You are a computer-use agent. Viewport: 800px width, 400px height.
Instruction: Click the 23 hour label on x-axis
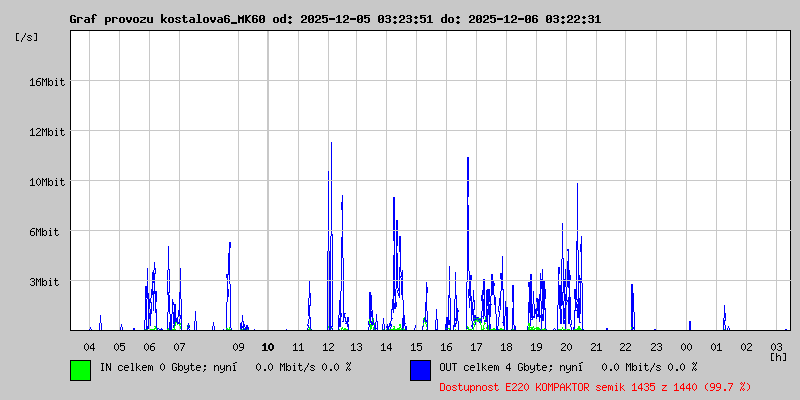[656, 346]
